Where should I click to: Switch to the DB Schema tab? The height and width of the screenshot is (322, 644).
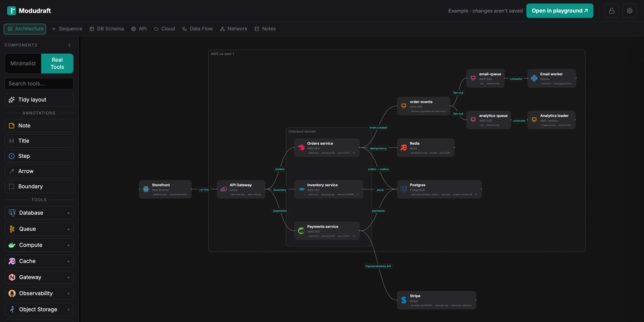tap(107, 29)
